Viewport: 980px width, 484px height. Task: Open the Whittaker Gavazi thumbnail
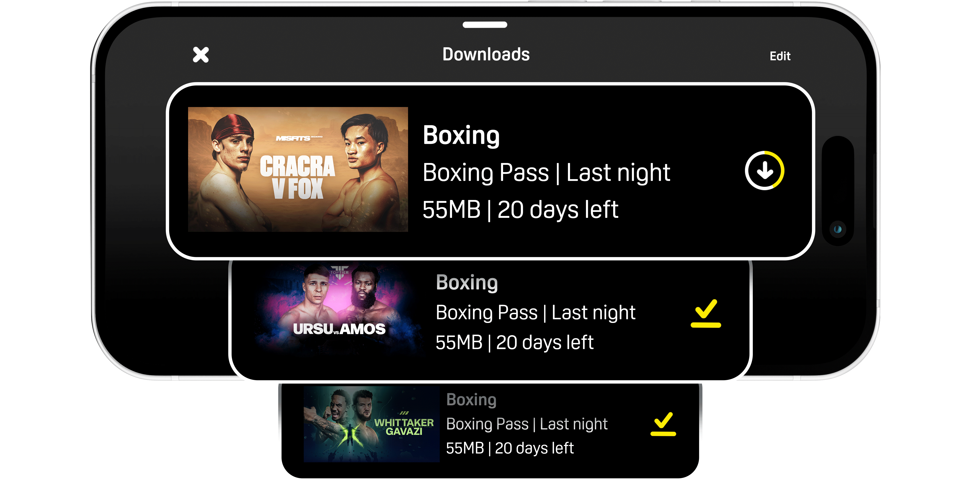371,424
